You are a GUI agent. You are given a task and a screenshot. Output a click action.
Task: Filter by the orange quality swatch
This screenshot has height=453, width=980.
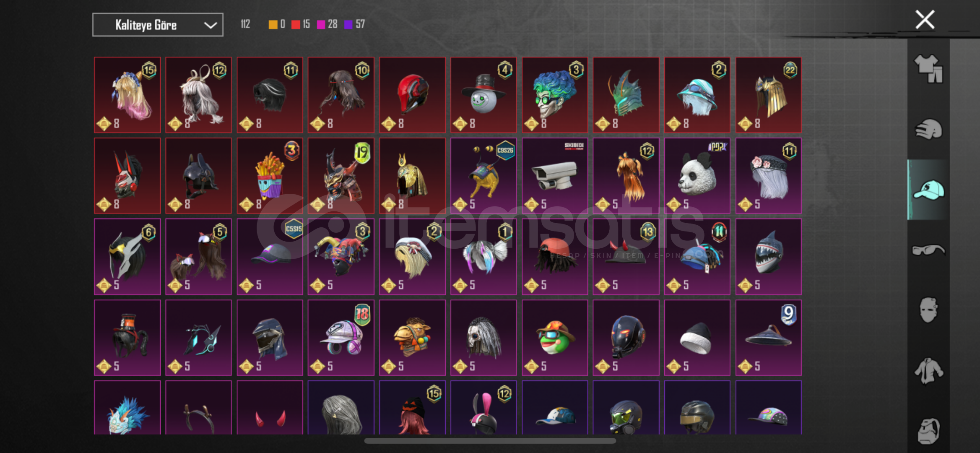pos(273,24)
